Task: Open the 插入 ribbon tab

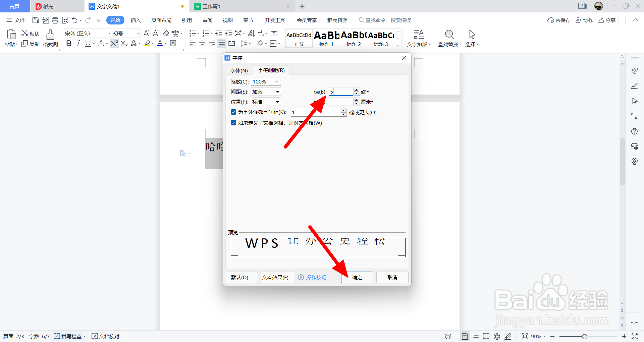Action: click(136, 20)
